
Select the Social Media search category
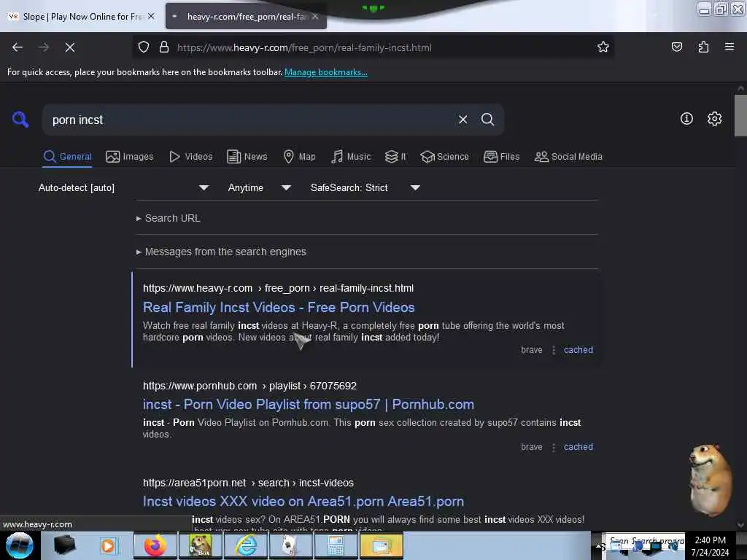[x=568, y=157]
